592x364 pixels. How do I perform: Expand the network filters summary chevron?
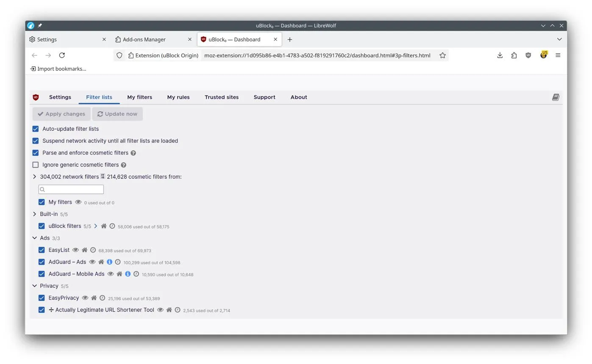pyautogui.click(x=35, y=177)
